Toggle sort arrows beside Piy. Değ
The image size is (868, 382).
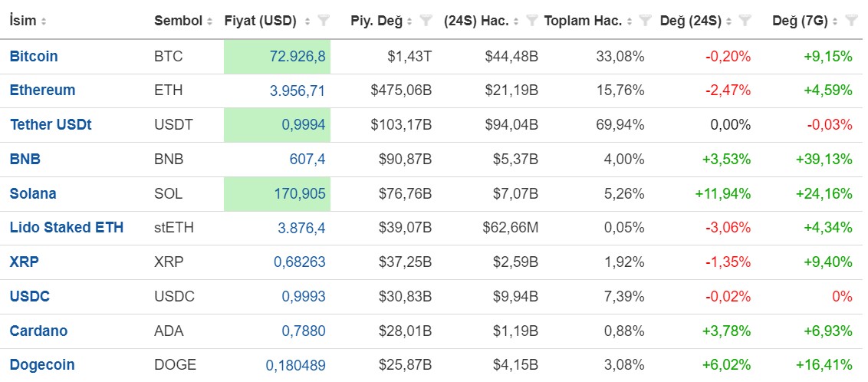409,21
